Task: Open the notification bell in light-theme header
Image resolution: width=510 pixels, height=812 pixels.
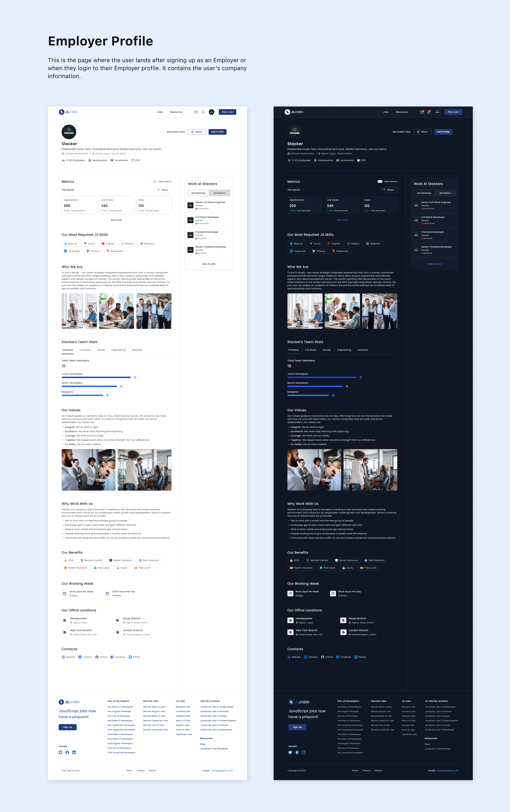Action: coord(203,112)
